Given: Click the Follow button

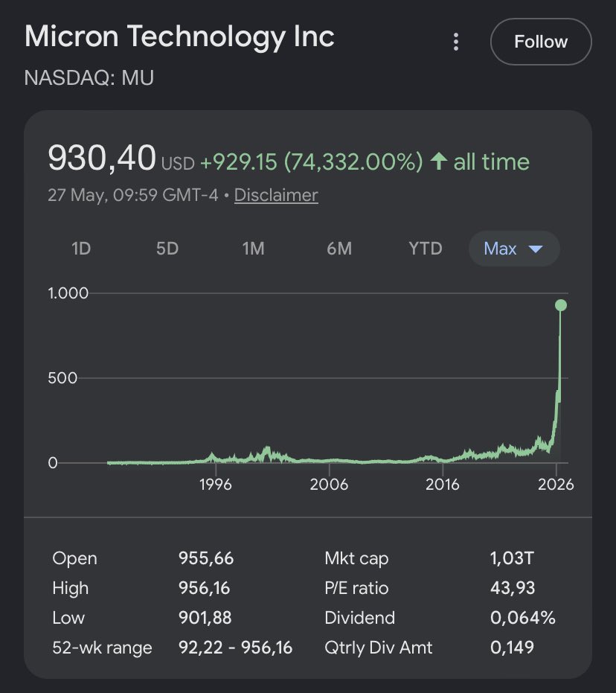Looking at the screenshot, I should [x=541, y=42].
